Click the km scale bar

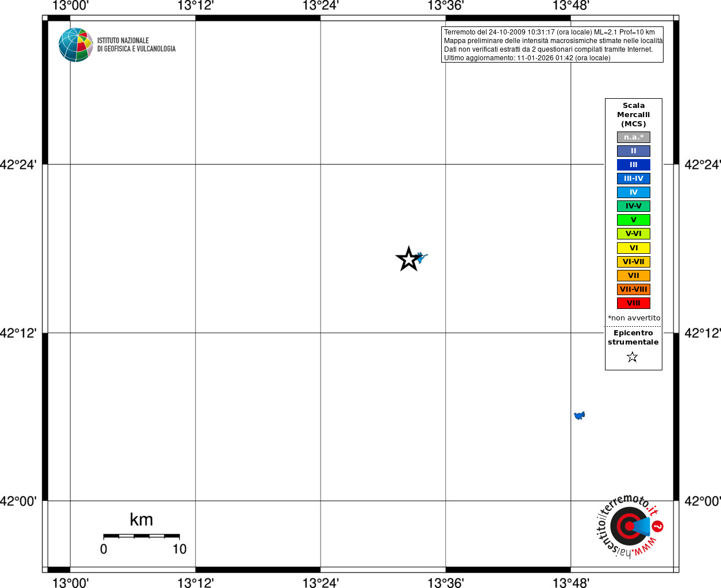pos(141,536)
